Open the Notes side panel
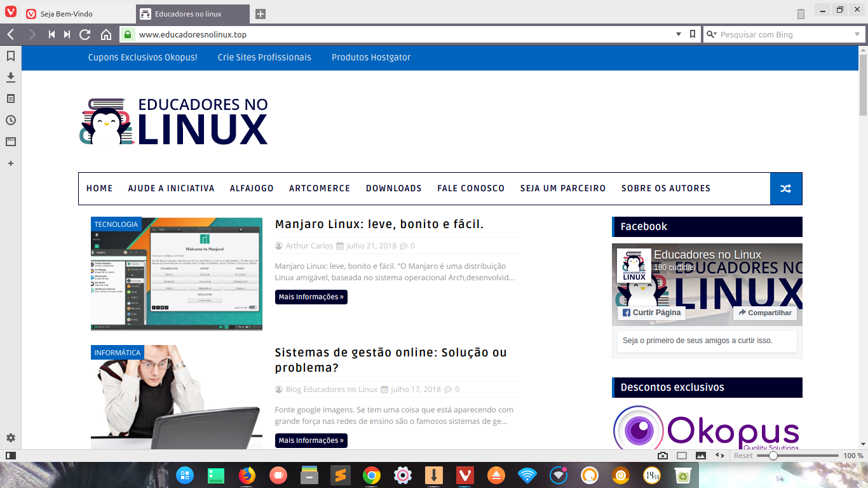 click(11, 99)
